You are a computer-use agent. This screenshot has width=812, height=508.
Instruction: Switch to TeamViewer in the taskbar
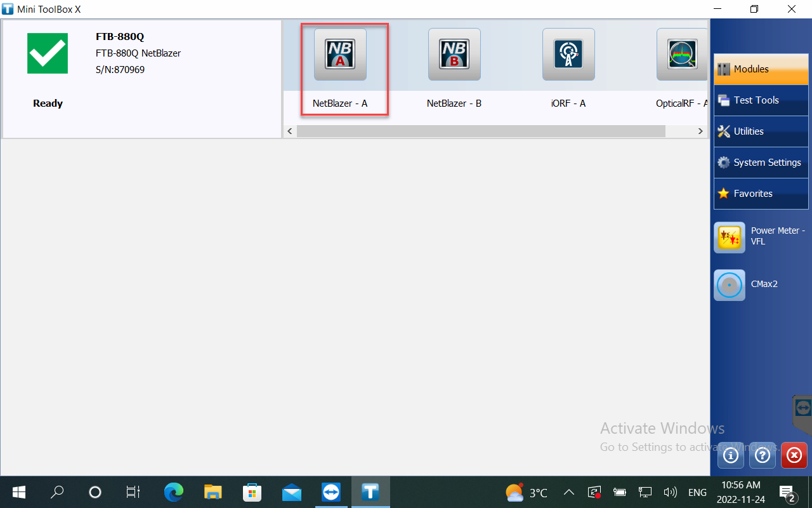tap(331, 492)
